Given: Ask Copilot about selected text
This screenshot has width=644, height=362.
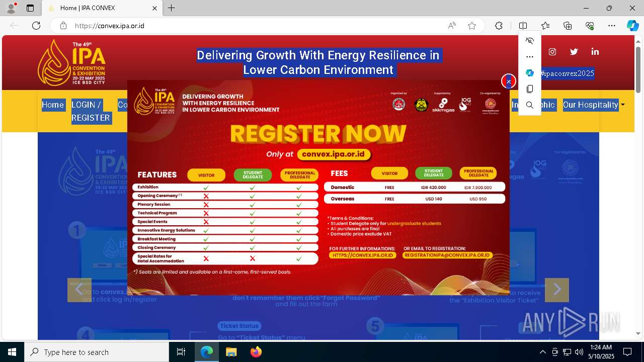Looking at the screenshot, I should (529, 73).
